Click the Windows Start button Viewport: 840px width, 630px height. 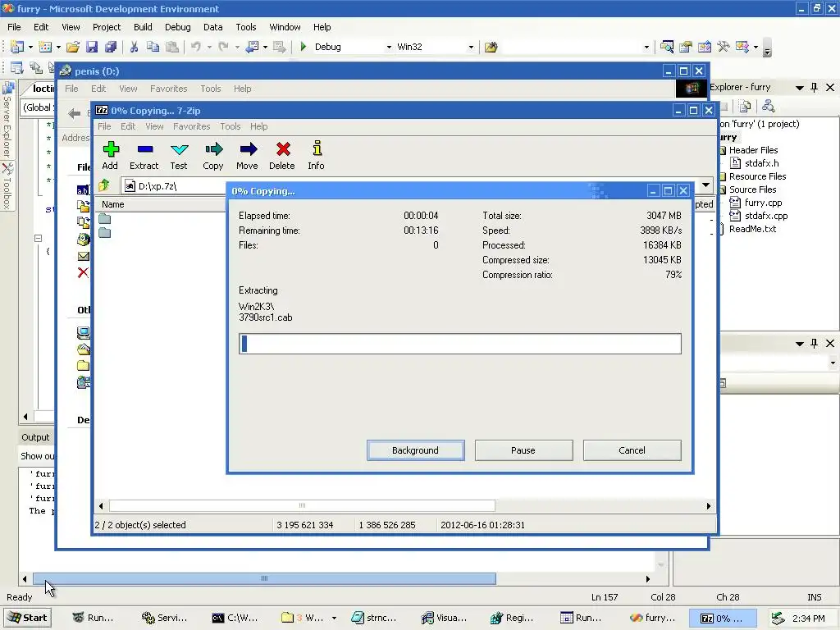pos(27,618)
